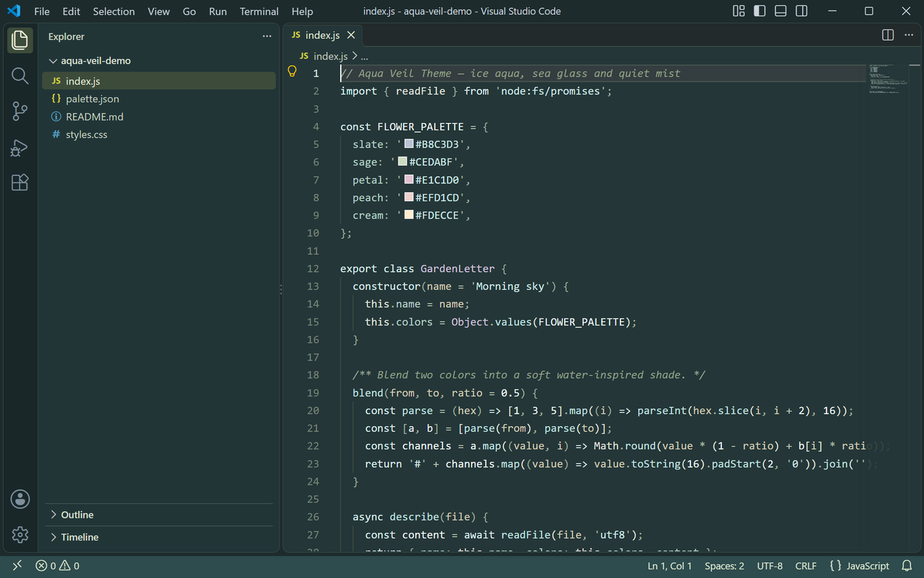Image resolution: width=924 pixels, height=578 pixels.
Task: Click the Visual Studio Code logo
Action: 13,11
